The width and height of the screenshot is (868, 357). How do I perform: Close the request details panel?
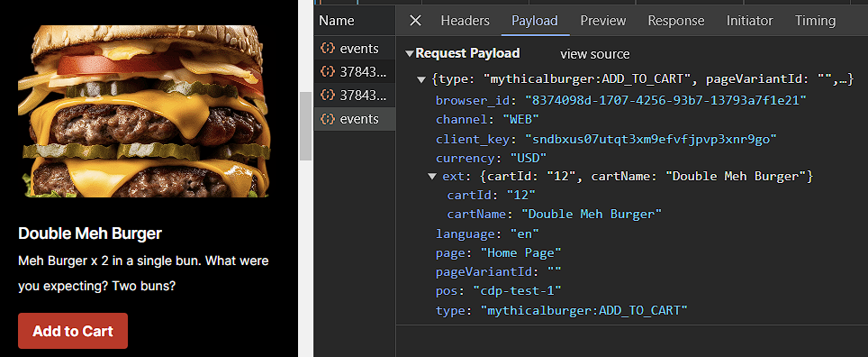[415, 21]
